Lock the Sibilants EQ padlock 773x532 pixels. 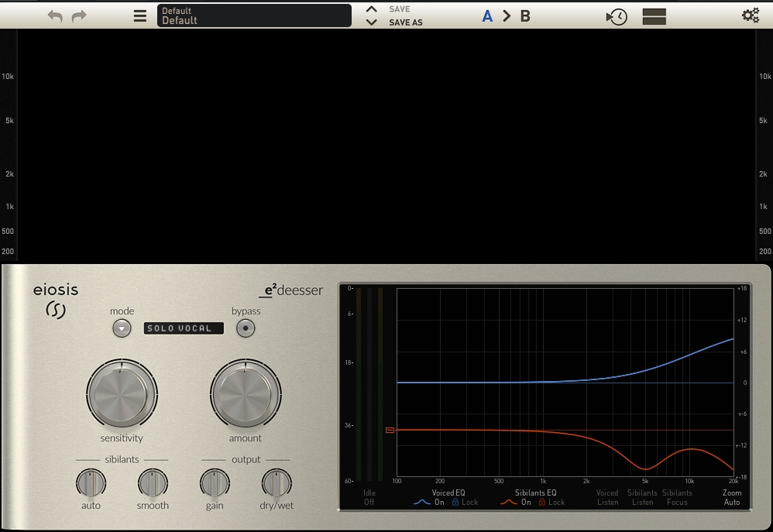pos(542,503)
